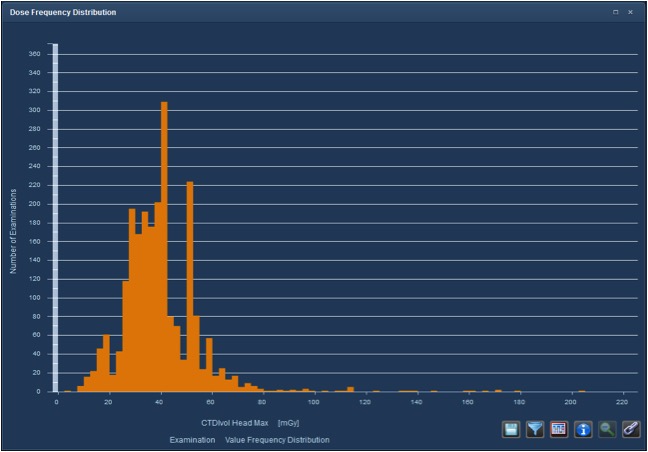The height and width of the screenshot is (452, 648).
Task: Click the Dose Frequency Distribution title bar text
Action: coord(63,12)
